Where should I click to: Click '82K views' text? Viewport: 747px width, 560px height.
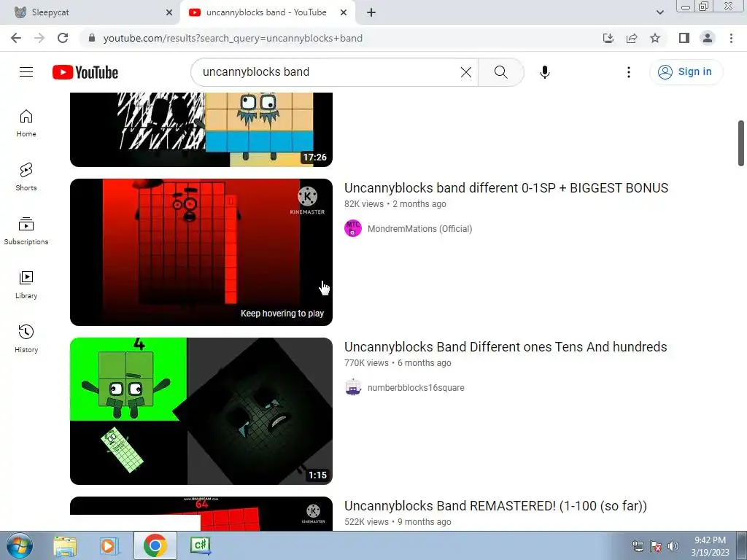[364, 204]
